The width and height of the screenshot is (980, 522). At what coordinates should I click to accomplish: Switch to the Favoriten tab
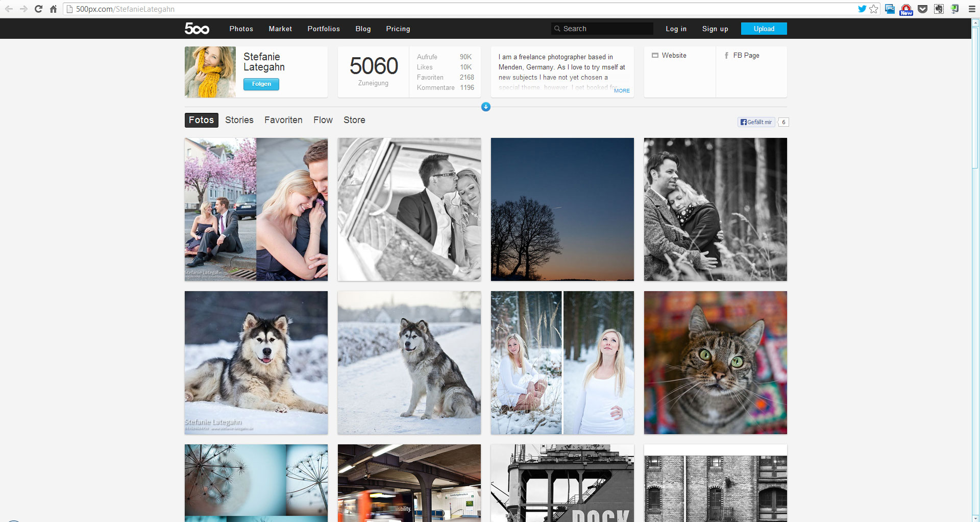point(283,120)
